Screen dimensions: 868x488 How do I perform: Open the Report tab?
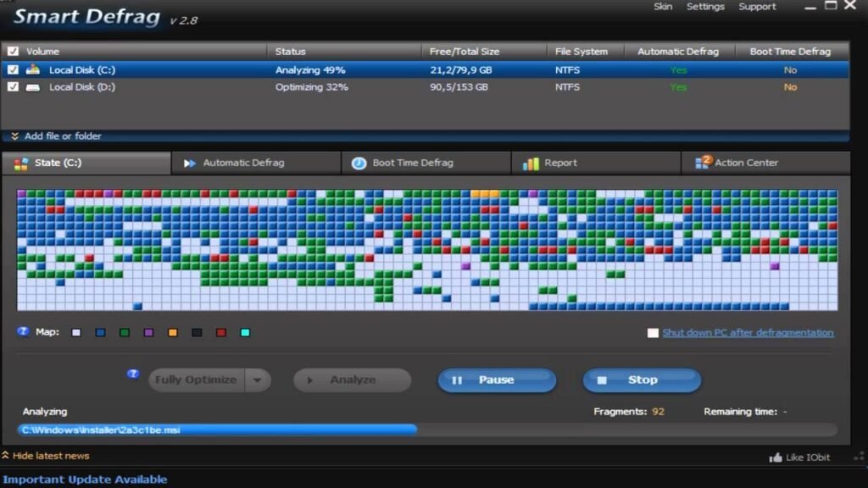596,164
